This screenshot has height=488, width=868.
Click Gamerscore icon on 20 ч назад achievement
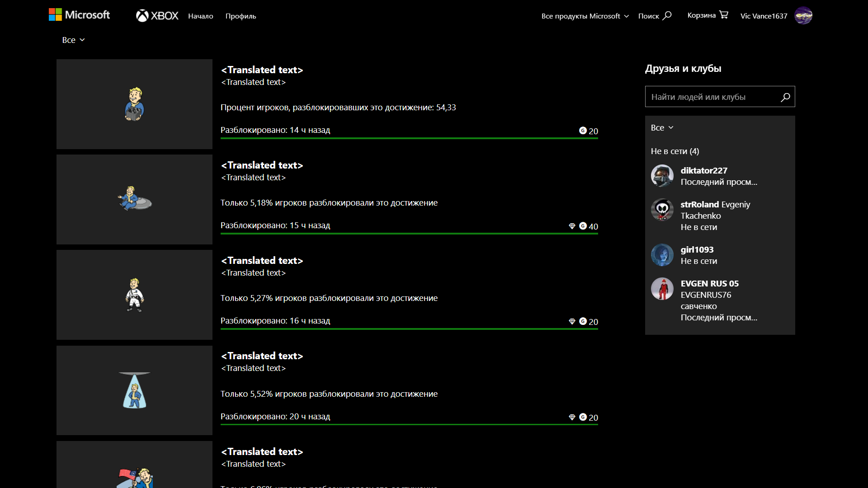point(583,417)
